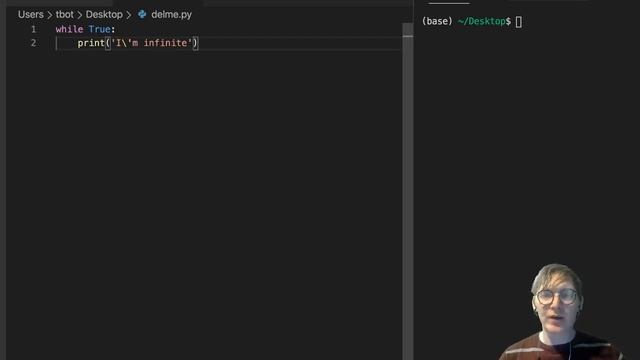Click the presenter webcam thumbnail
640x360 pixels.
coord(561,312)
